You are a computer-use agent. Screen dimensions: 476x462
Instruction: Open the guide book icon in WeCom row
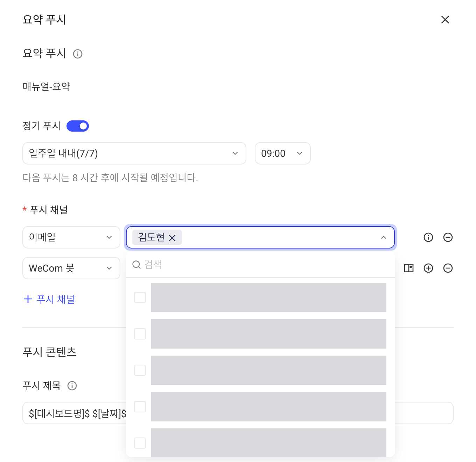click(x=409, y=268)
